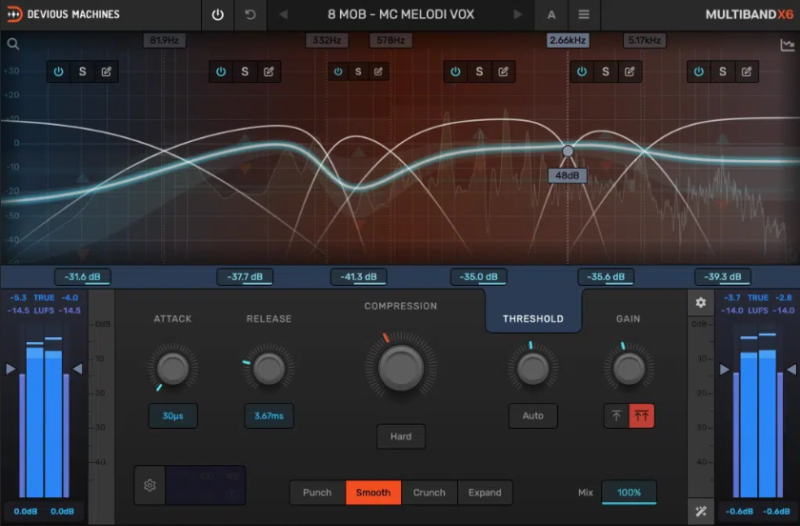Toggle the plugin power button in the header
The width and height of the screenshot is (800, 526).
coord(218,15)
